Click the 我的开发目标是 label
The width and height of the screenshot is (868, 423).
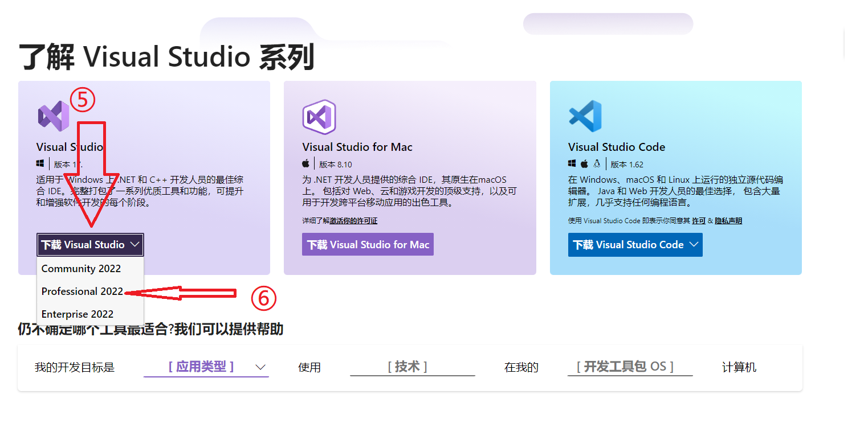click(75, 368)
